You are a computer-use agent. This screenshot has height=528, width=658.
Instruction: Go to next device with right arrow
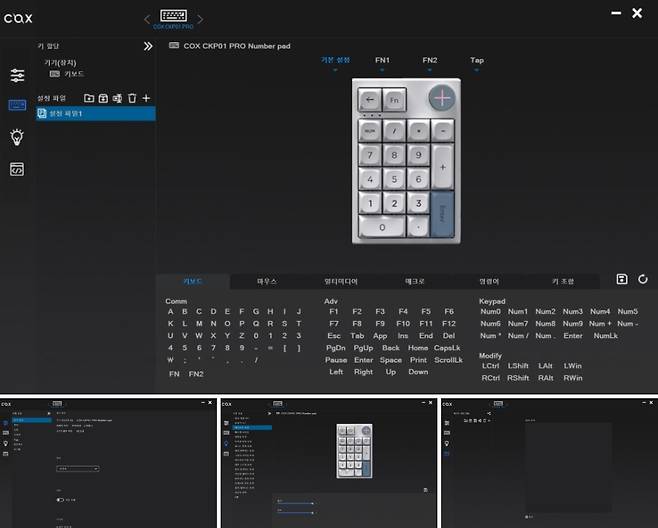[x=199, y=18]
